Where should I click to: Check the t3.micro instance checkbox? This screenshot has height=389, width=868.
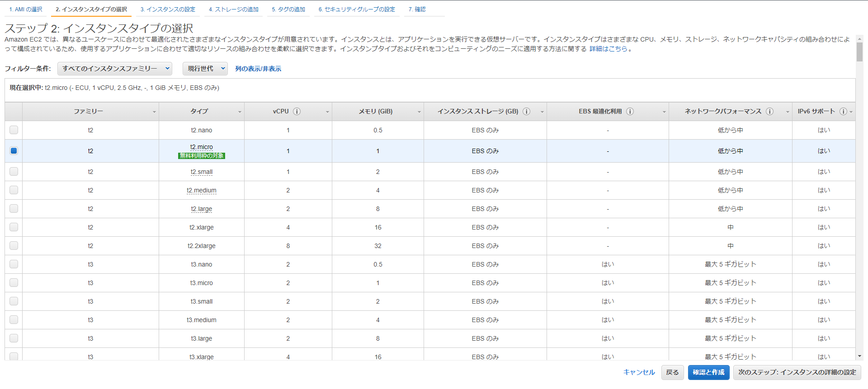point(14,283)
